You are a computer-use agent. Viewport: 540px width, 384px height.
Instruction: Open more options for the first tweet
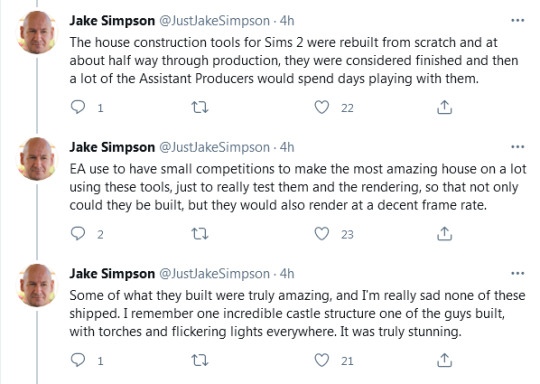pyautogui.click(x=518, y=21)
